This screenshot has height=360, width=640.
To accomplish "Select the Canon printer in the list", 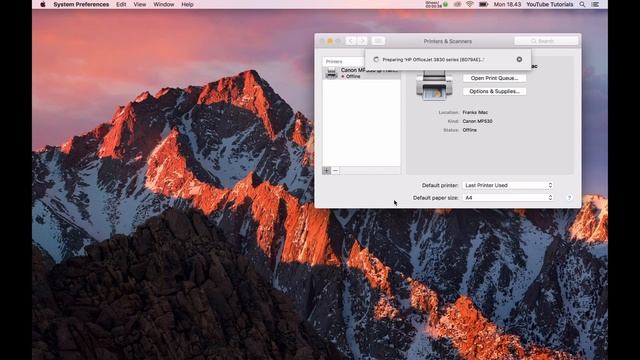I will click(361, 73).
